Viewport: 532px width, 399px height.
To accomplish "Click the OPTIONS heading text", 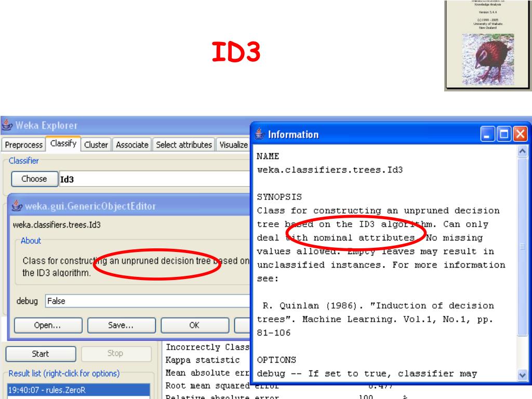I will pos(276,360).
